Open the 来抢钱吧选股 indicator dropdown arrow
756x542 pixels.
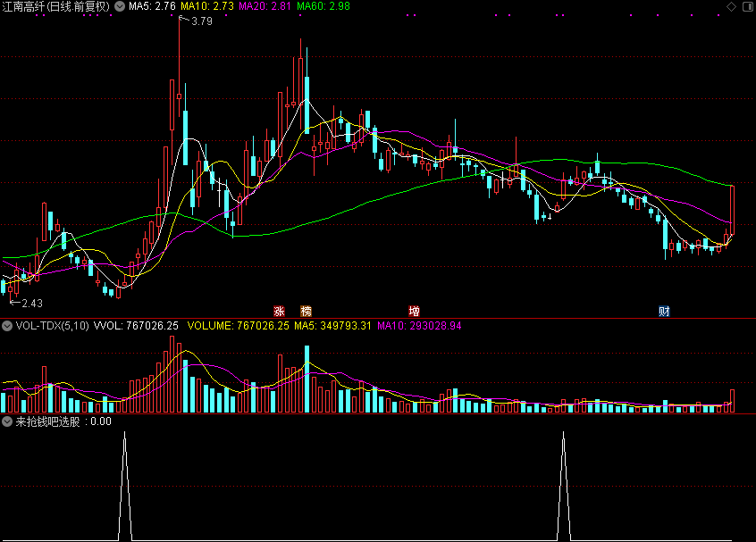pyautogui.click(x=7, y=421)
